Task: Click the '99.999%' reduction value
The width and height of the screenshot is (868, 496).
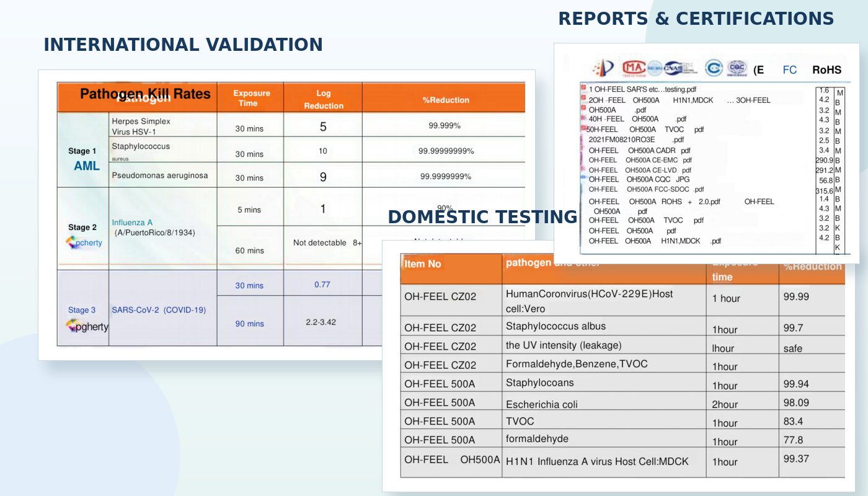Action: (x=445, y=125)
